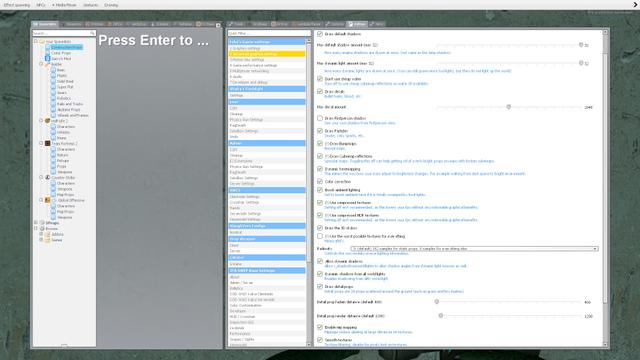
Task: Toggle Draw default shadows checkbox
Action: [x=320, y=34]
